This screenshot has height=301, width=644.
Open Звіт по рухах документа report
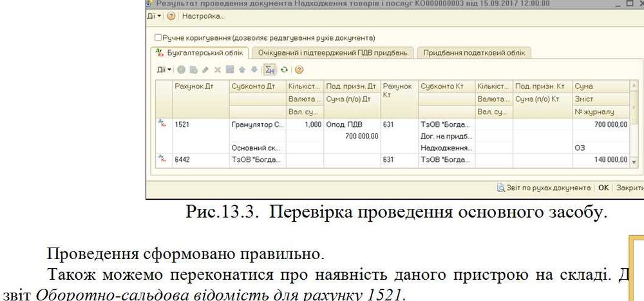(548, 188)
